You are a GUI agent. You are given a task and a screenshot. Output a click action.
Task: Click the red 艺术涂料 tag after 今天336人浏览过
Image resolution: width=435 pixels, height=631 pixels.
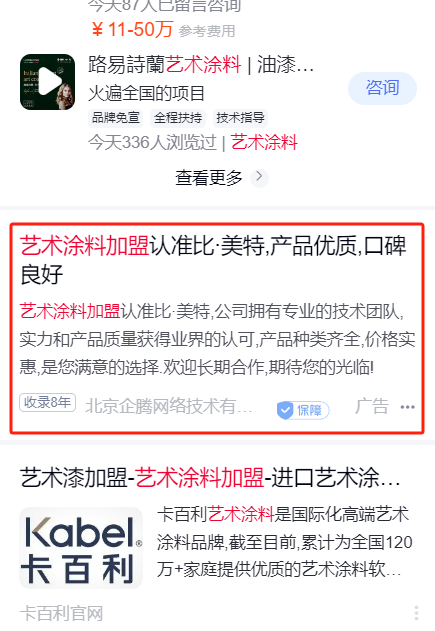(264, 142)
